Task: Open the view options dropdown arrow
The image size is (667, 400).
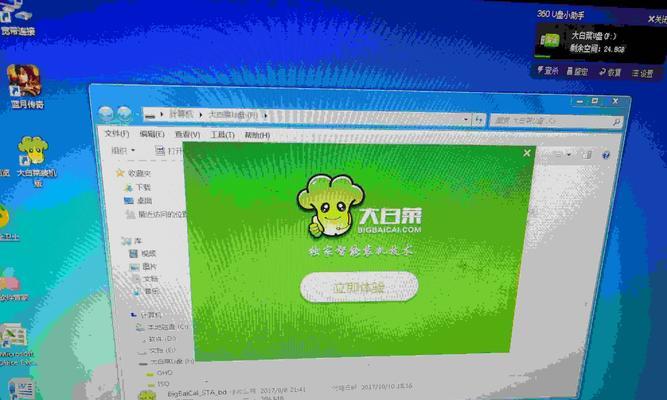Action: 569,154
